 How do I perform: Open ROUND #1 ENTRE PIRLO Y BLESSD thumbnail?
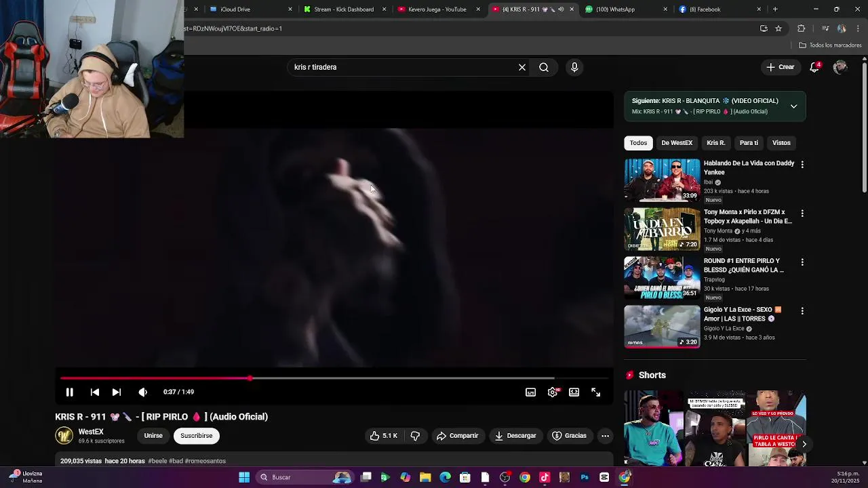[662, 278]
